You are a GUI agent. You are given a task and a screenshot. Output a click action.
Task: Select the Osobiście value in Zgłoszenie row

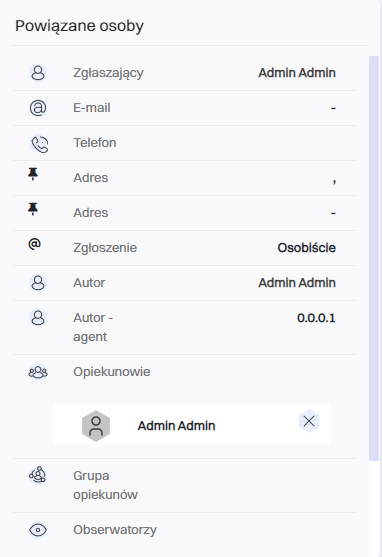307,248
